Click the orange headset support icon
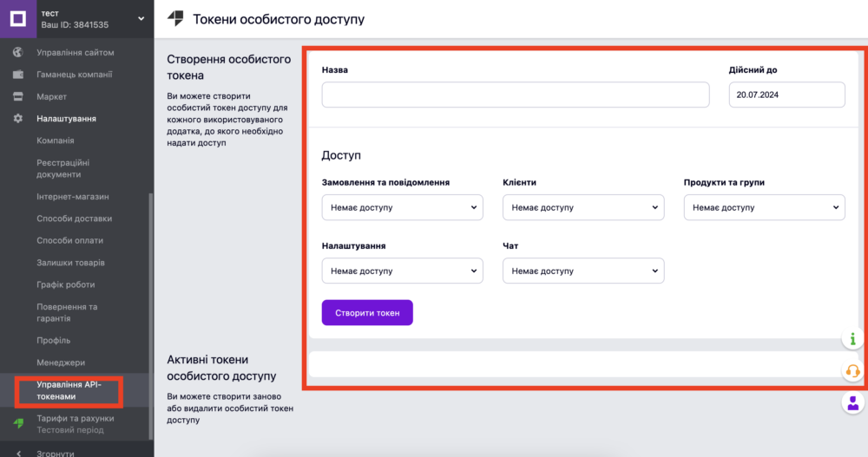This screenshot has height=457, width=868. click(x=852, y=370)
